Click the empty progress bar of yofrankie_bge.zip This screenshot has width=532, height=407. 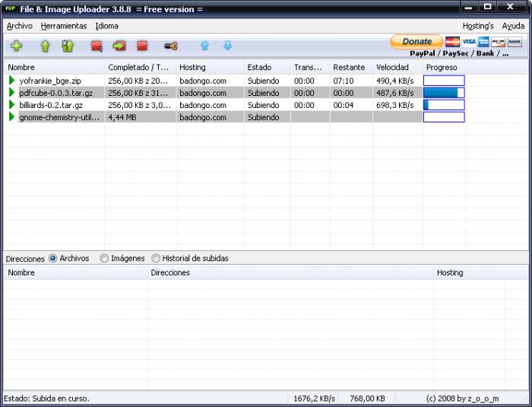444,81
